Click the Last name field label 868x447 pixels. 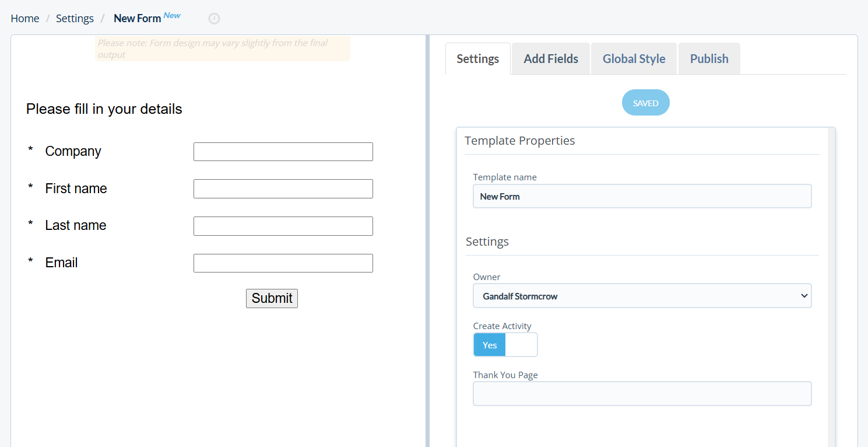tap(76, 225)
